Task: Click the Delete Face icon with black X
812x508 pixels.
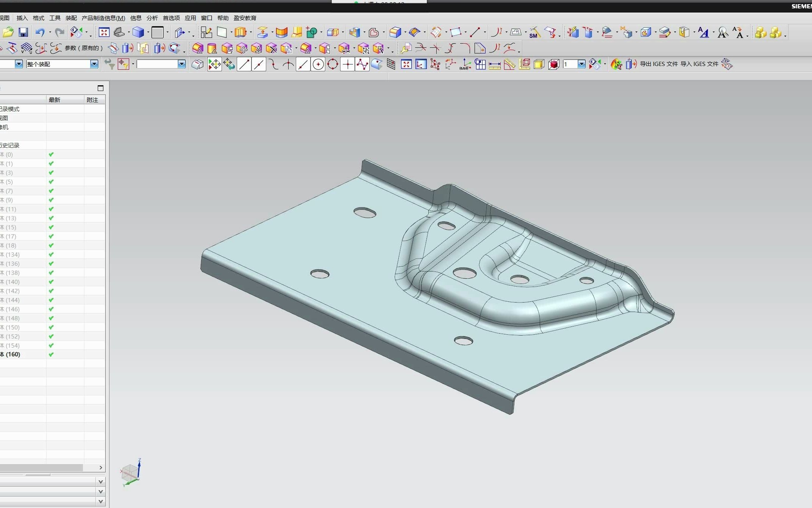Action: 272,49
